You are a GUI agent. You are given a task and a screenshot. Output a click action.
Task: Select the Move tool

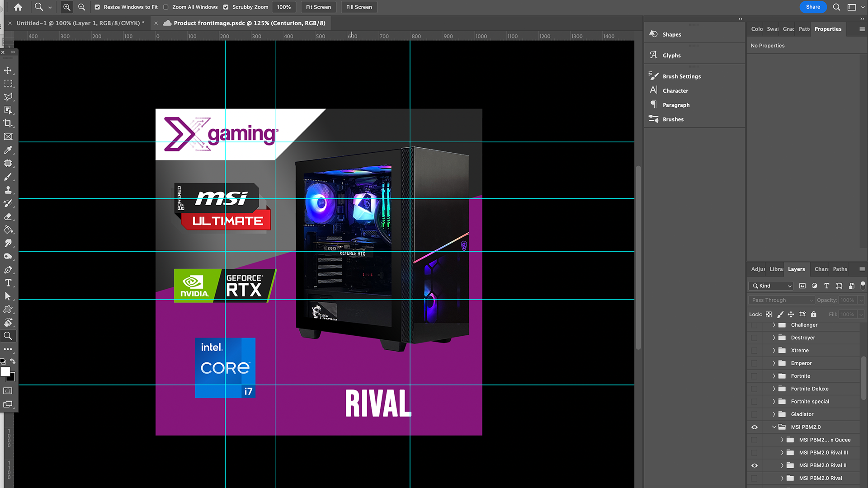tap(8, 70)
